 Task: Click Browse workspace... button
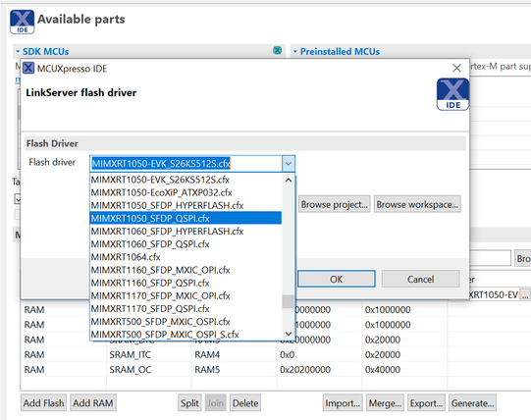click(x=417, y=204)
